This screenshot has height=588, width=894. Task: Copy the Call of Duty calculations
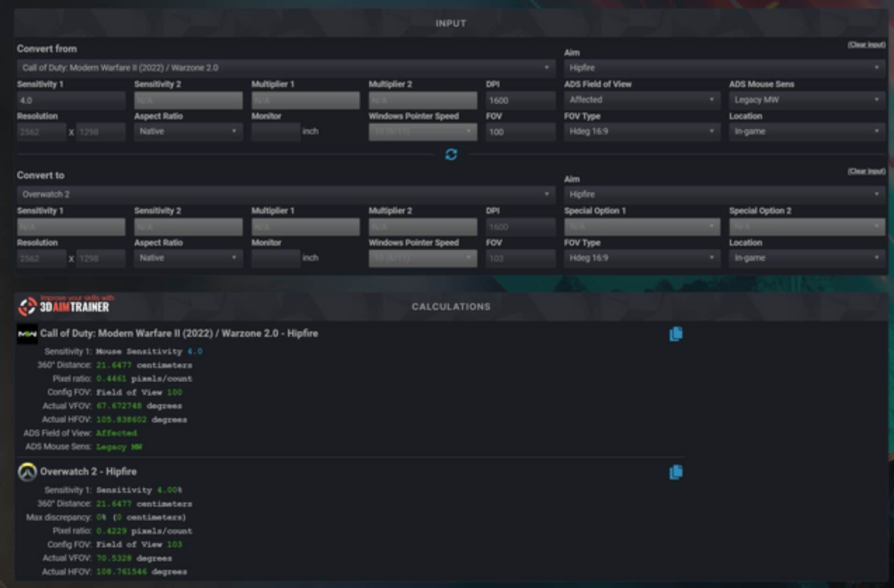click(x=676, y=334)
